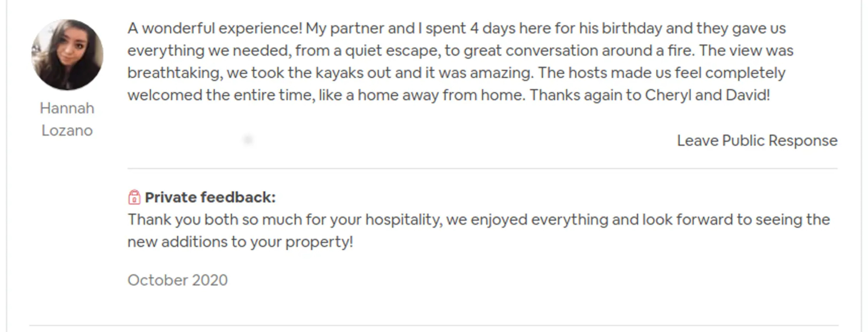
Task: Click the divider line above Private feedback
Action: [x=482, y=168]
